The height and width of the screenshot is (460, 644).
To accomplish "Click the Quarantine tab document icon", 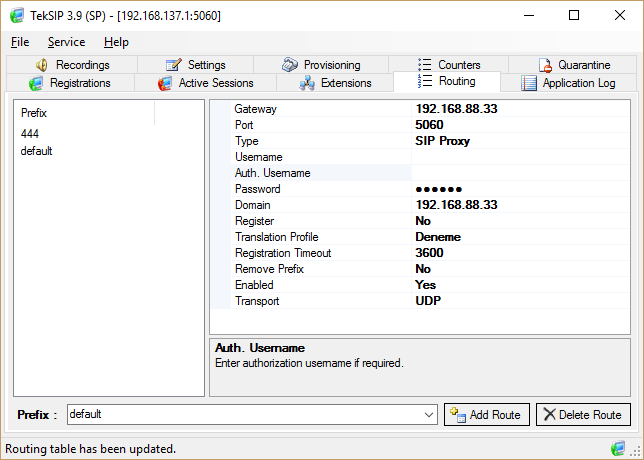I will pos(545,65).
